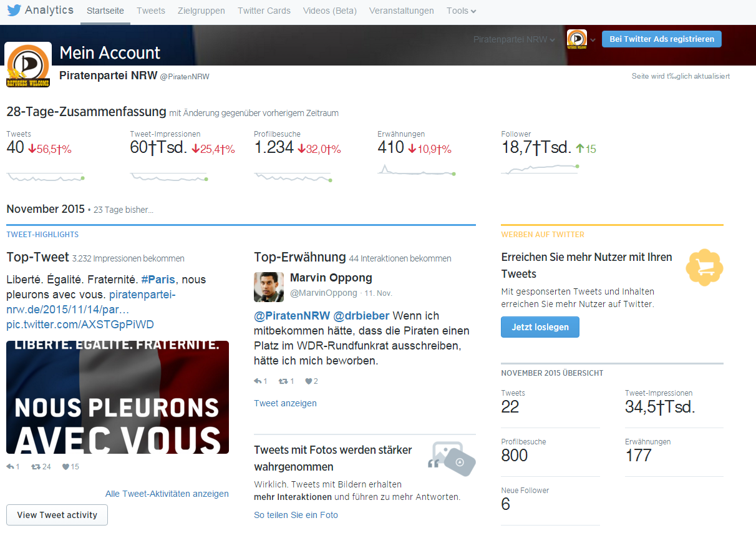Click the #Paris hashtag in top tweet
This screenshot has height=543, width=756.
[x=158, y=279]
